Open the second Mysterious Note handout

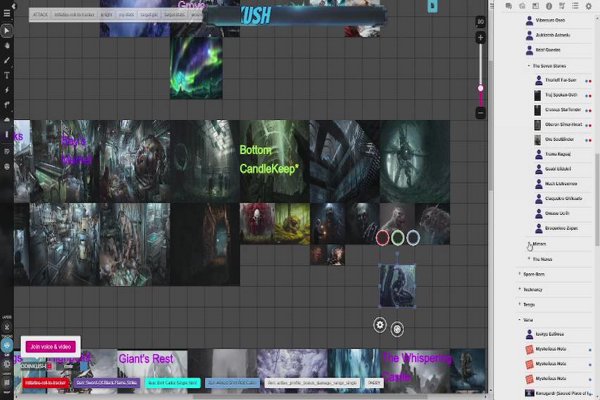coord(558,364)
